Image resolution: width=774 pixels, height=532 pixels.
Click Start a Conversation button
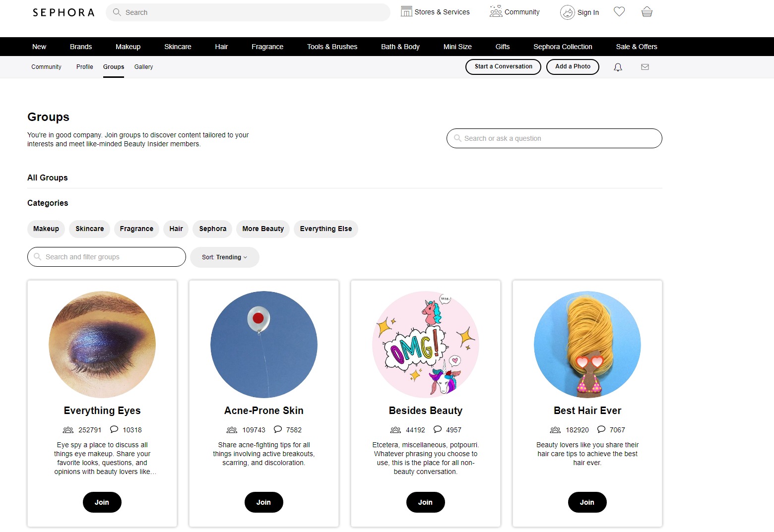click(503, 67)
